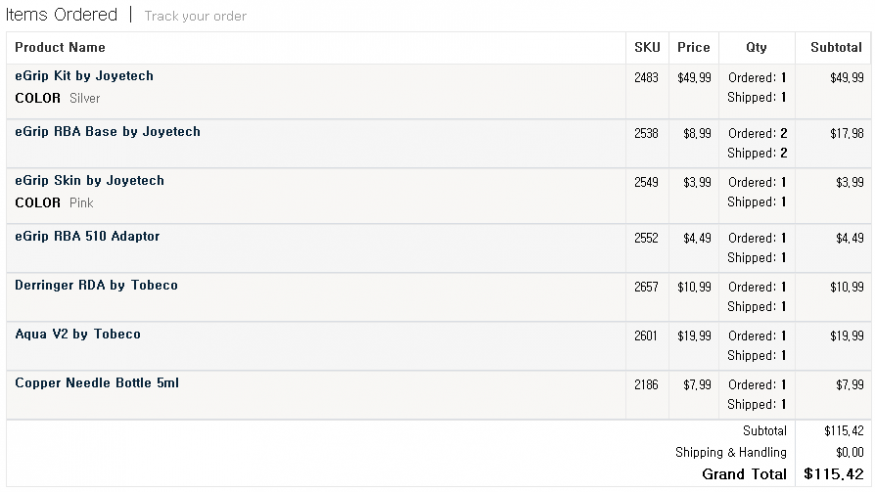
Task: Click the Grand Total amount $115.42
Action: click(x=834, y=474)
